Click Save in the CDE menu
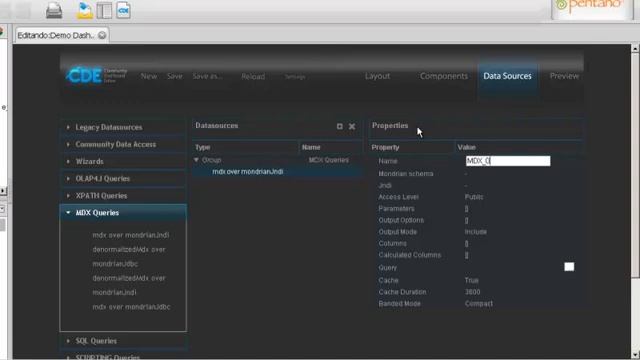Viewport: 640px width, 360px height. pyautogui.click(x=175, y=76)
